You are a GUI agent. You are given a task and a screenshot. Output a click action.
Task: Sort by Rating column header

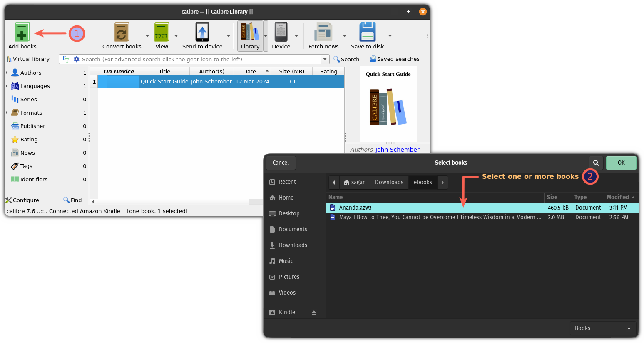[x=328, y=71]
